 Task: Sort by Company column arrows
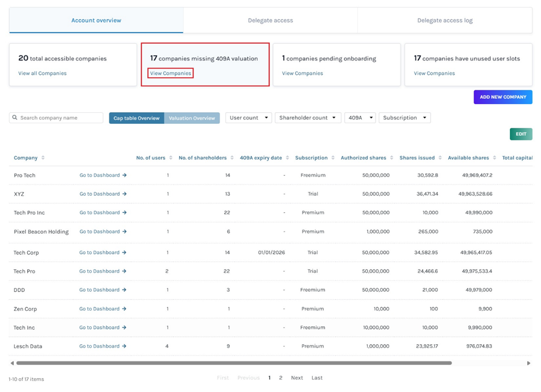pyautogui.click(x=43, y=158)
